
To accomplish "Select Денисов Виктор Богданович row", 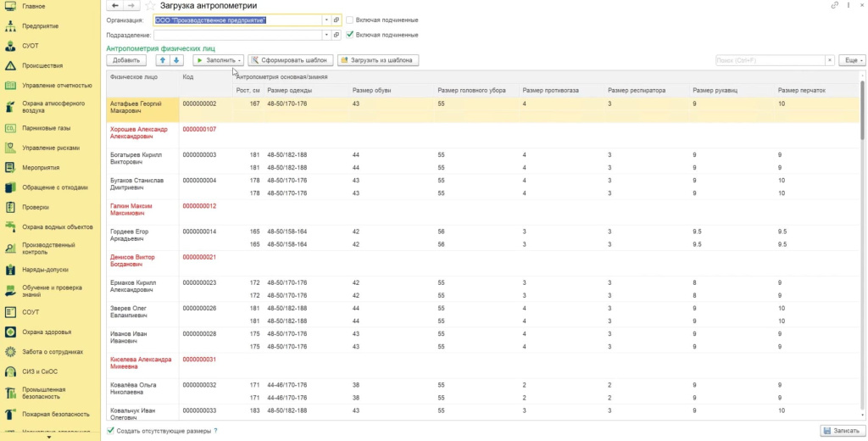I will click(x=482, y=263).
